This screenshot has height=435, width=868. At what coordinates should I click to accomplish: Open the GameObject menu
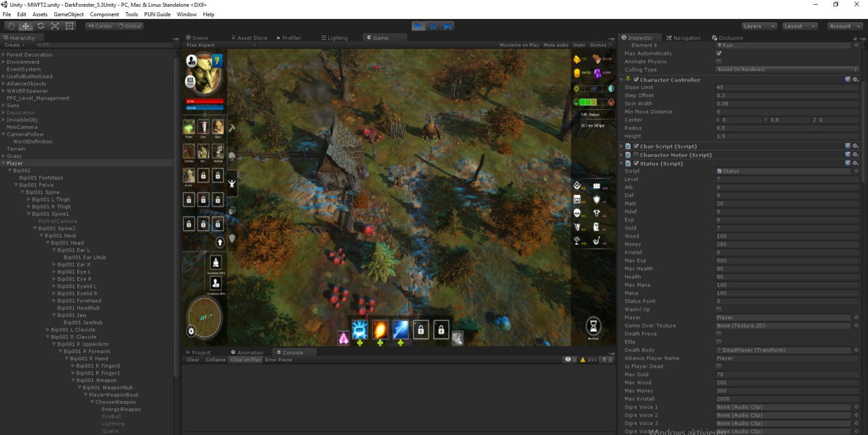click(68, 14)
